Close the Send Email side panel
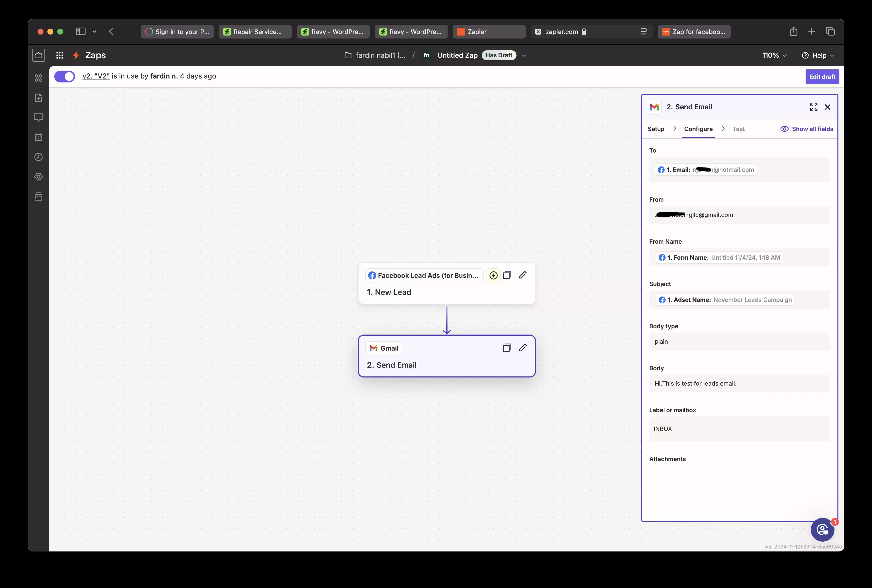This screenshot has width=872, height=588. (x=827, y=107)
